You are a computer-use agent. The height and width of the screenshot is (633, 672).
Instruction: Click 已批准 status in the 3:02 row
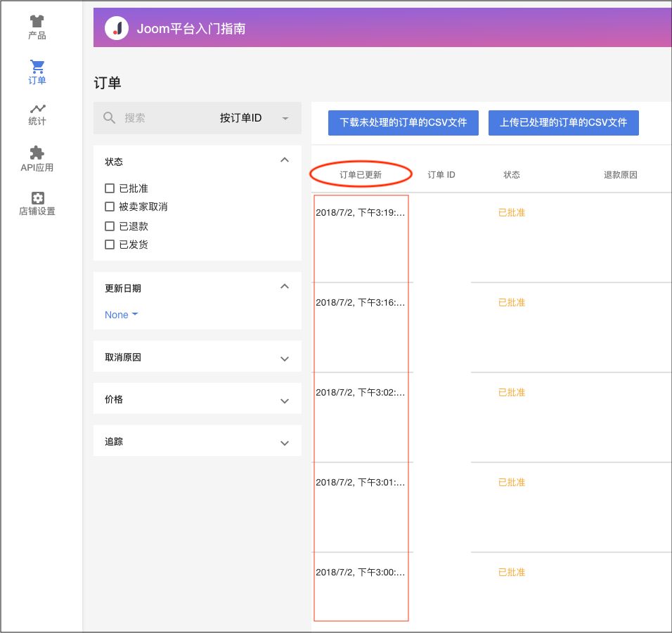coord(512,392)
